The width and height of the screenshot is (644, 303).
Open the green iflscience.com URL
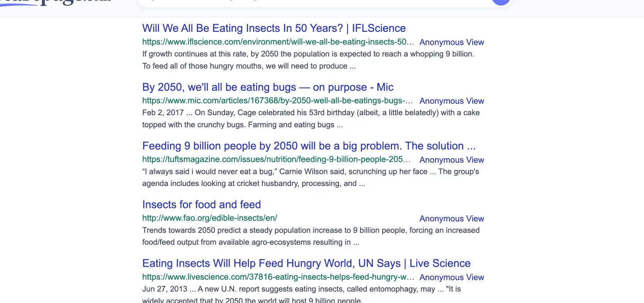278,42
